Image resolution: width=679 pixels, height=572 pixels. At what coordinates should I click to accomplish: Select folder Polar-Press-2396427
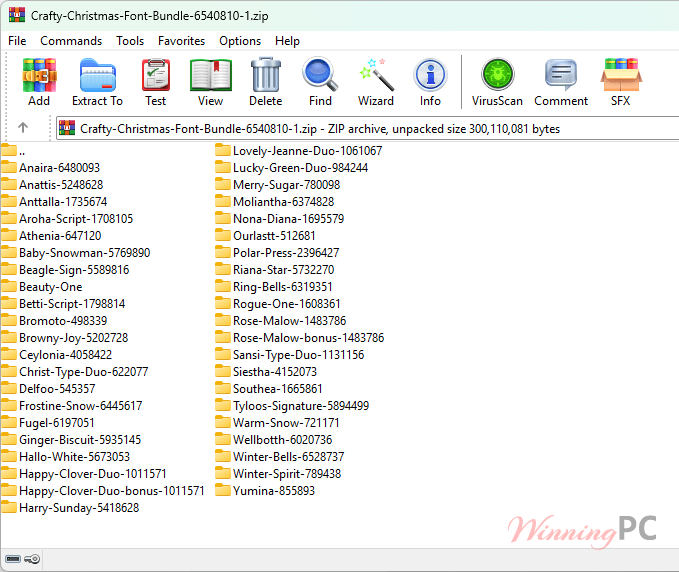tap(278, 253)
